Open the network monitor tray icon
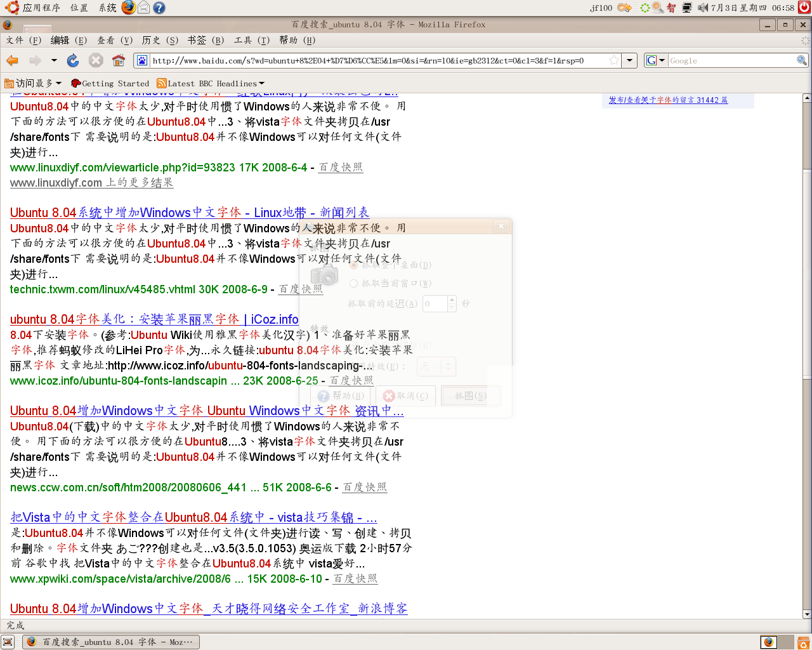Image resolution: width=812 pixels, height=650 pixels. click(687, 8)
